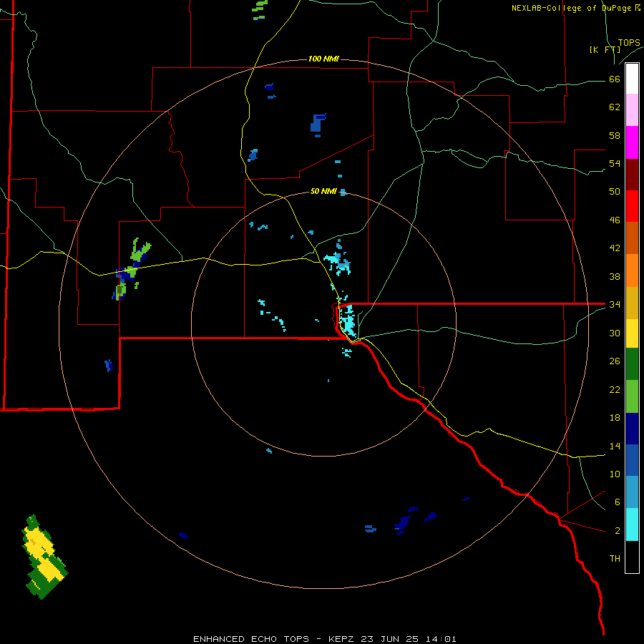The height and width of the screenshot is (644, 644).
Task: Click the black TH threshold legend swatch
Action: pos(632,557)
